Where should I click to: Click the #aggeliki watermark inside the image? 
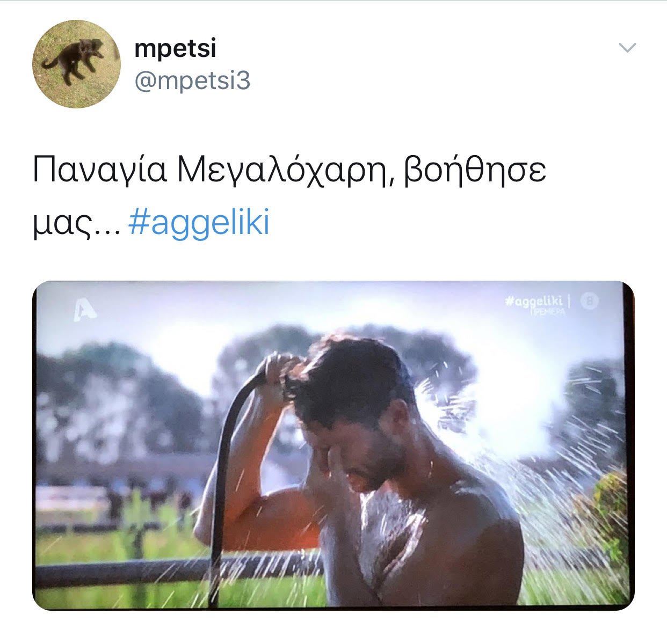point(534,302)
